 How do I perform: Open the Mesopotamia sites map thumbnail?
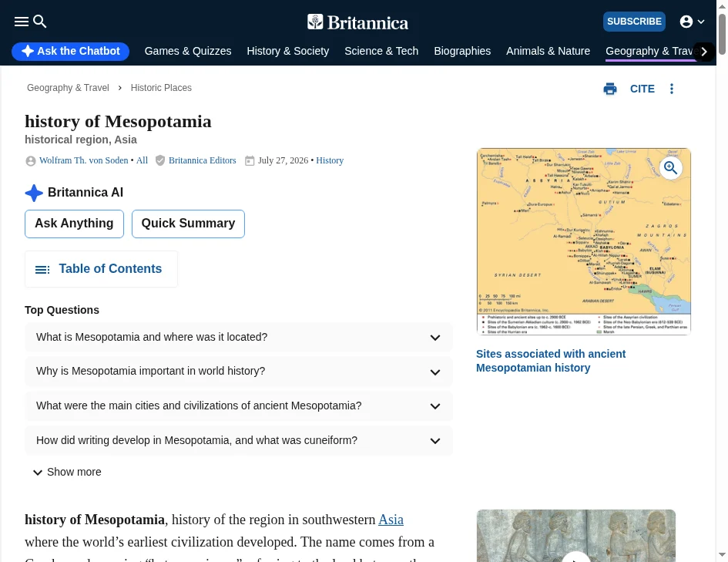(584, 241)
